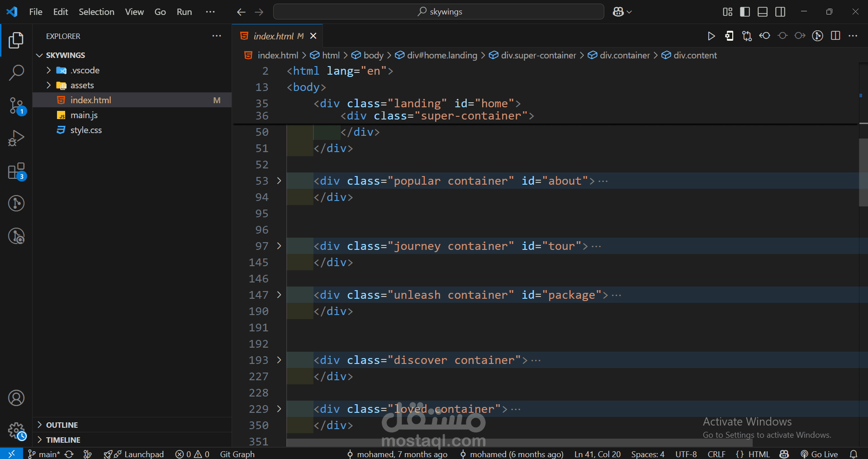This screenshot has width=868, height=459.
Task: Change indentation via Spaces: 4
Action: (x=648, y=454)
